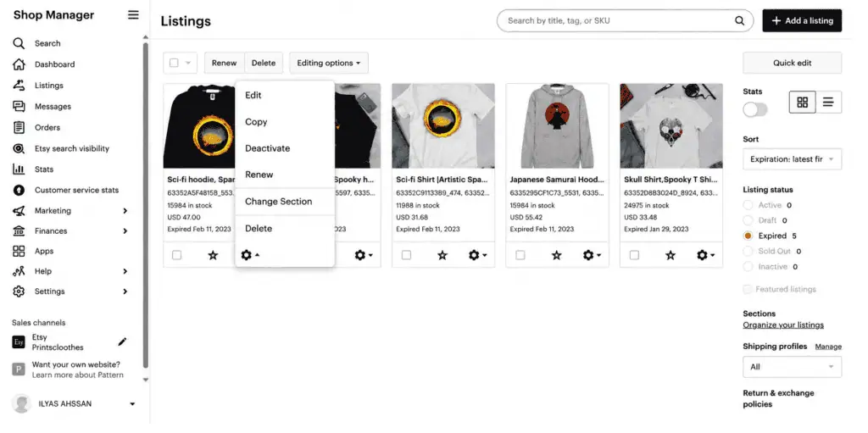Switch to grid view icon

pyautogui.click(x=802, y=103)
